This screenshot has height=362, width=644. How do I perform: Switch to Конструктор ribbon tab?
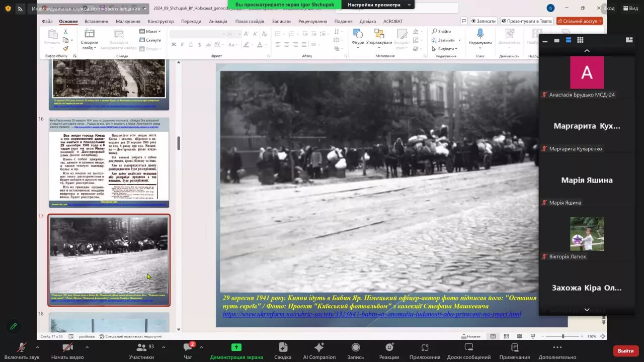(x=160, y=21)
